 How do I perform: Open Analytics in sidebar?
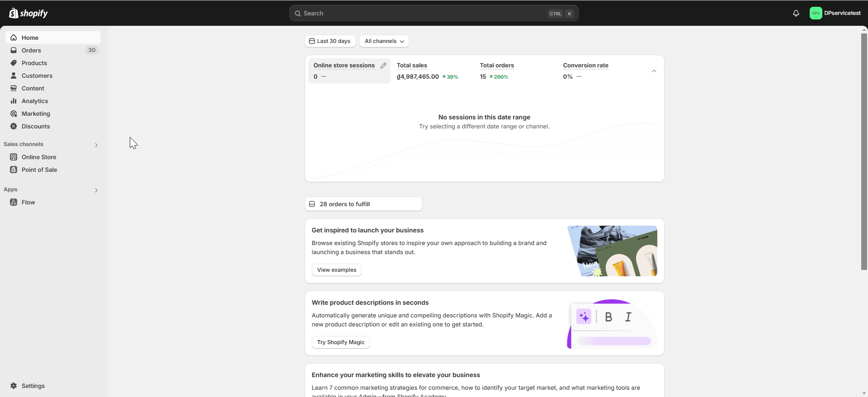53,101
